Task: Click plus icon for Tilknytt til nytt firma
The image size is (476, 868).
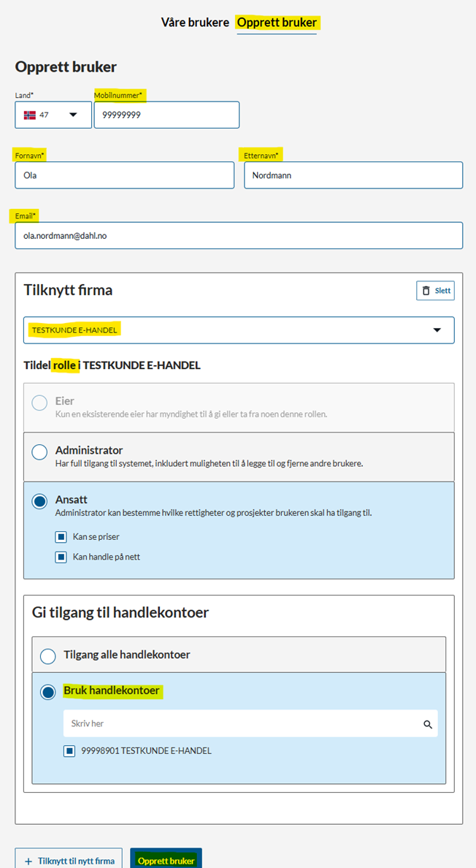Action: point(28,861)
